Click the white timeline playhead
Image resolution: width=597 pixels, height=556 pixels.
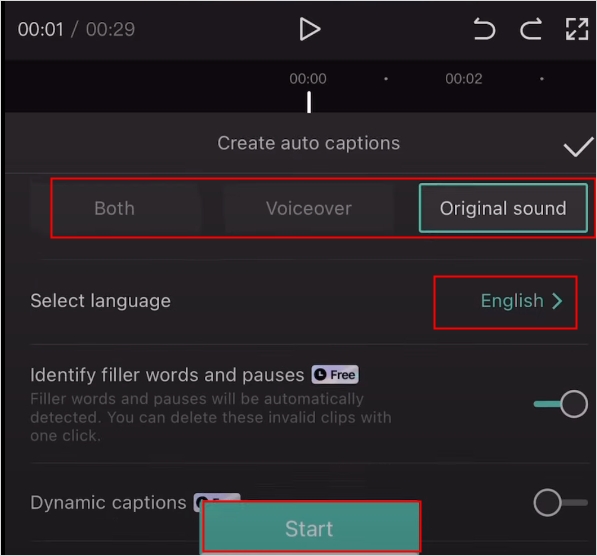[309, 102]
